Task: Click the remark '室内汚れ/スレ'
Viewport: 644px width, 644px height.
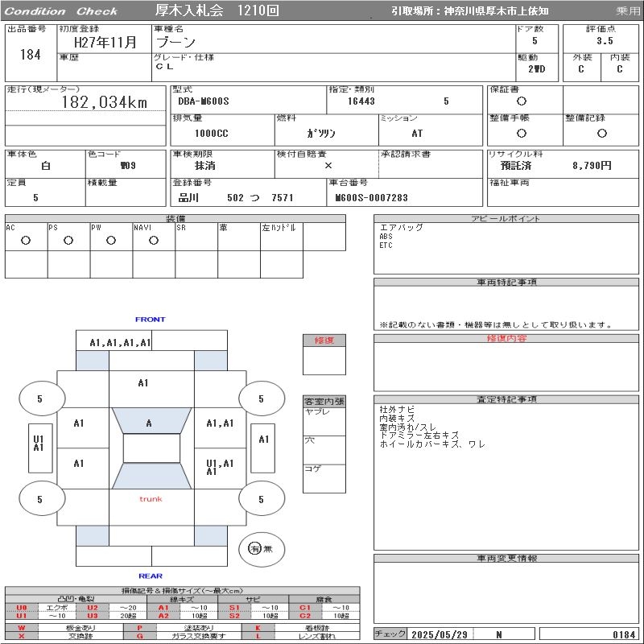Action: coord(408,427)
